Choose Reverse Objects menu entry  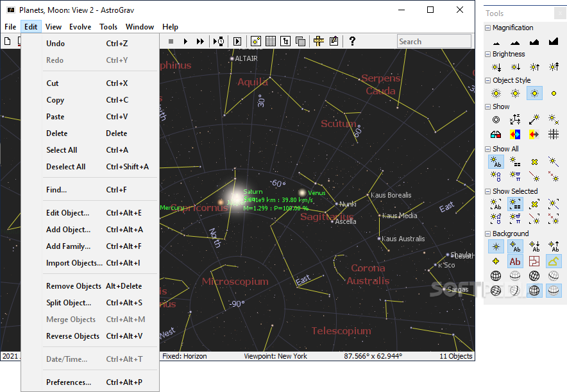click(x=90, y=336)
